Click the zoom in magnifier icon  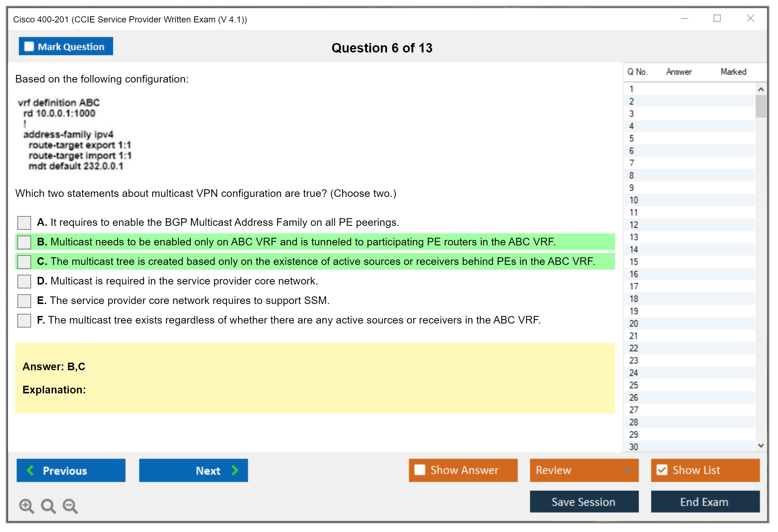26,506
